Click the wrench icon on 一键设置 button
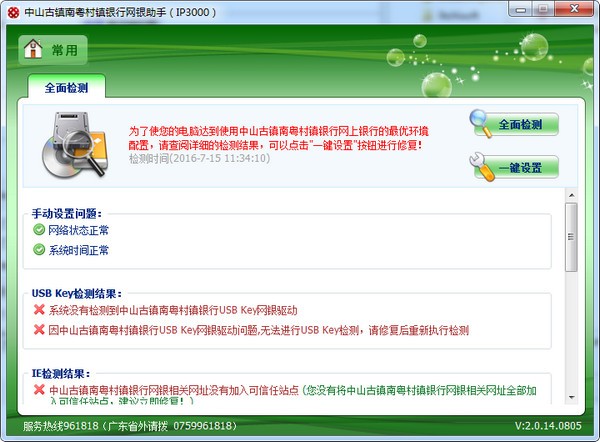 tap(482, 167)
